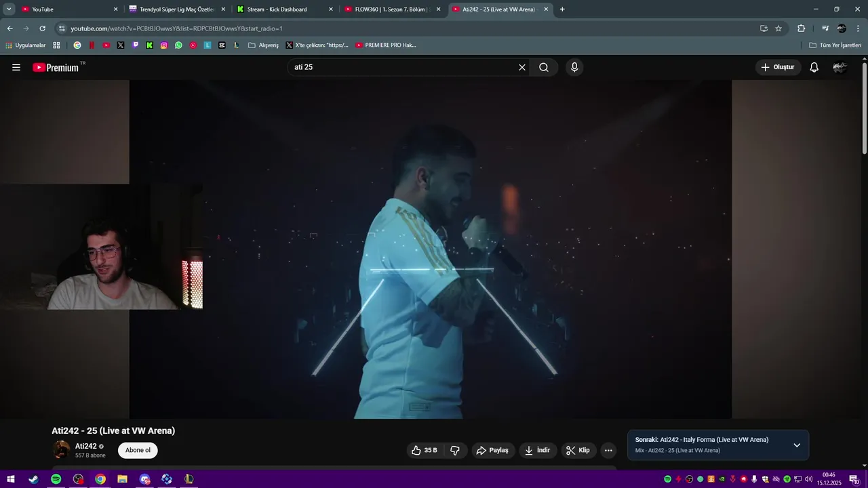The image size is (868, 488).
Task: Open File Explorer from the taskbar
Action: [122, 479]
